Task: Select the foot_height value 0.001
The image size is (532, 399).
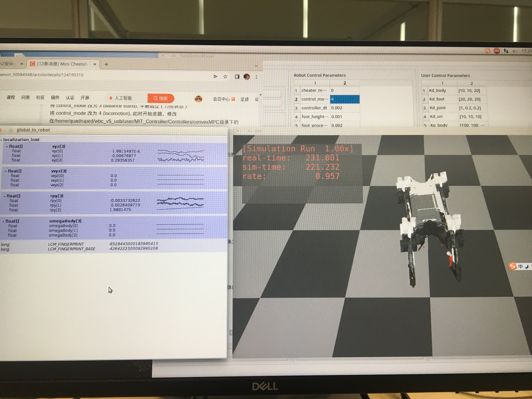Action: point(345,117)
